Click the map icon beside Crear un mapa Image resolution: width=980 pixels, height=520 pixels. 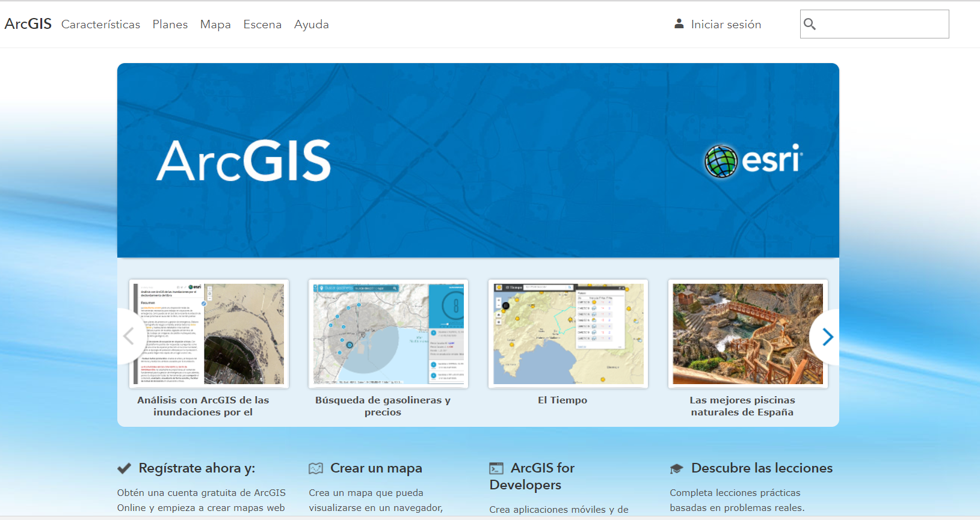(316, 468)
